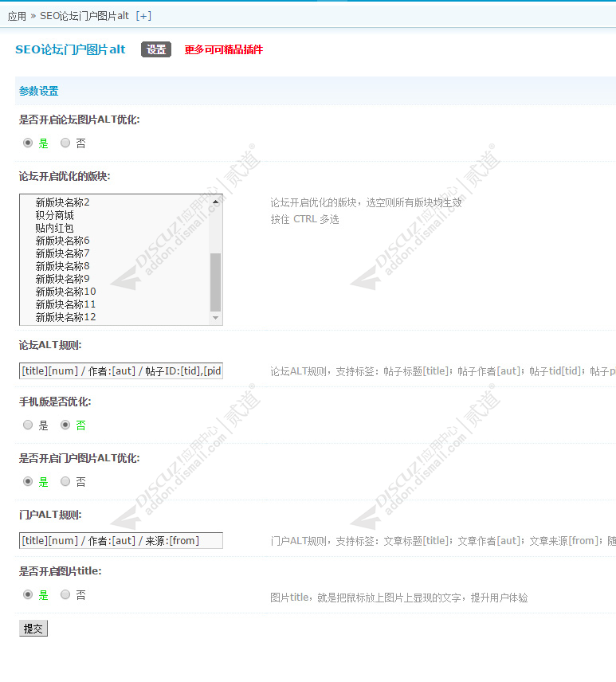Focus the 门户ALT规则 input field
The width and height of the screenshot is (616, 682).
pos(121,541)
